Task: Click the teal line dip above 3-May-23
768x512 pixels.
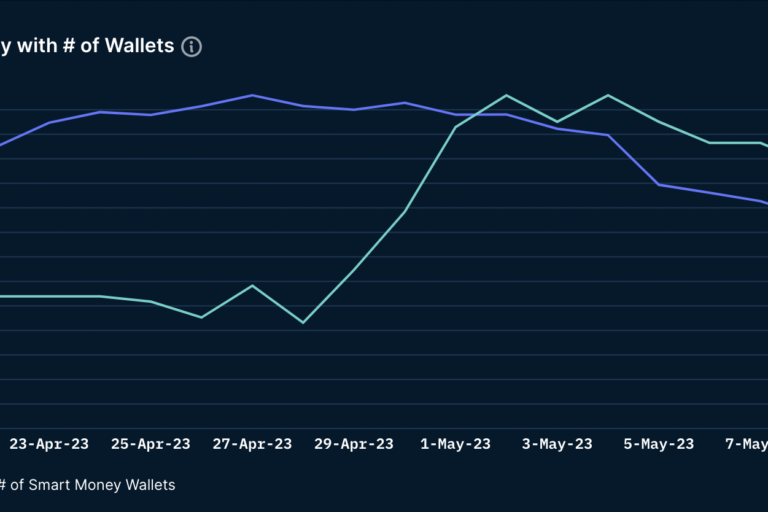Action: point(557,122)
